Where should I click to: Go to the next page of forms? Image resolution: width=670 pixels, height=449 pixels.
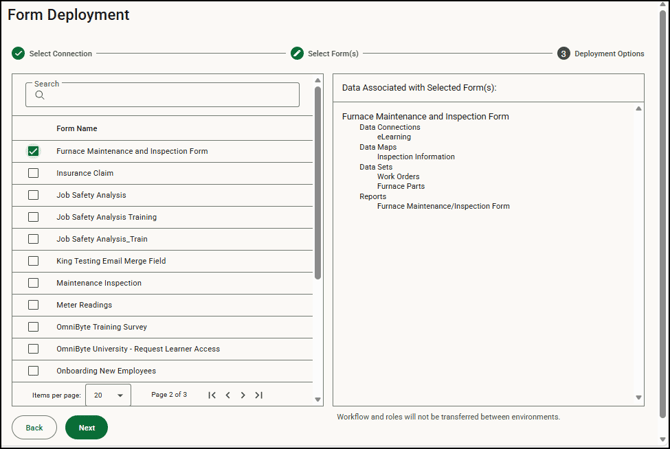coord(243,396)
